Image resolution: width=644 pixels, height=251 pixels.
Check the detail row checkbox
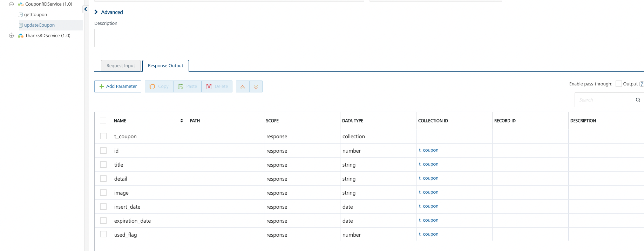[103, 179]
